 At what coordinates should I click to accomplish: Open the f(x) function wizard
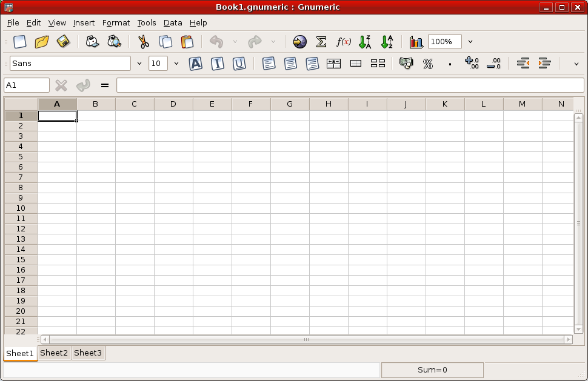click(344, 42)
